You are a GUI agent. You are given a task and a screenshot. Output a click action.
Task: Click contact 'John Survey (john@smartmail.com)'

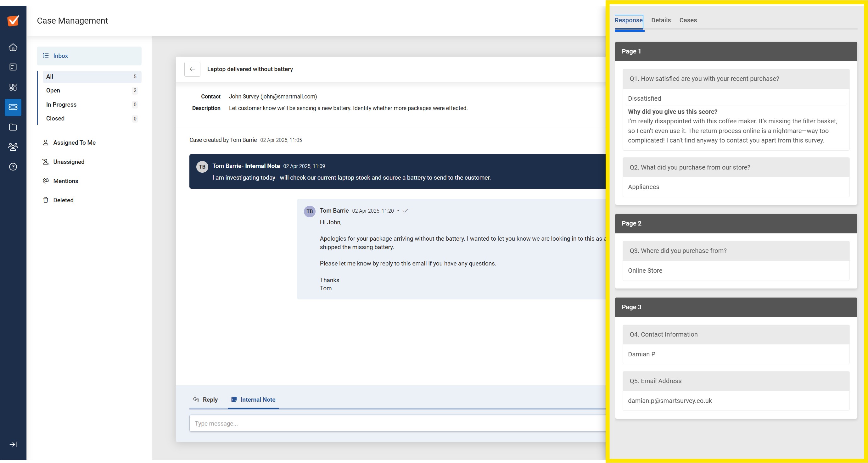[x=273, y=97]
